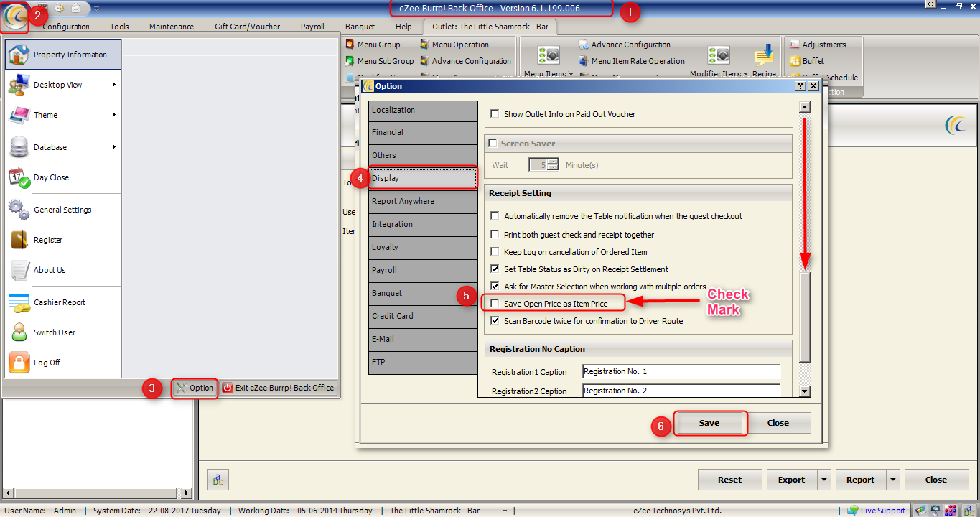
Task: Enable Print both guest check and receipt together
Action: (495, 235)
